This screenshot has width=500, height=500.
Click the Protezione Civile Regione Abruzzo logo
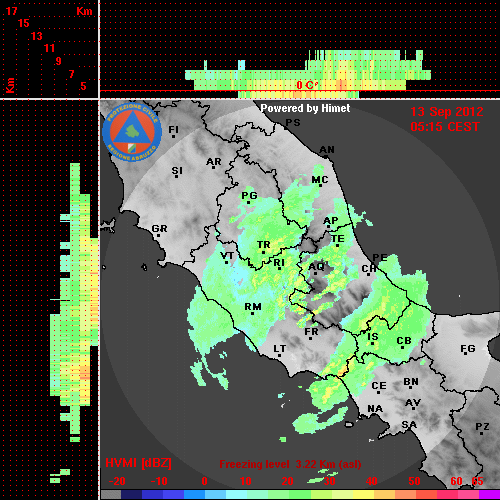132,132
